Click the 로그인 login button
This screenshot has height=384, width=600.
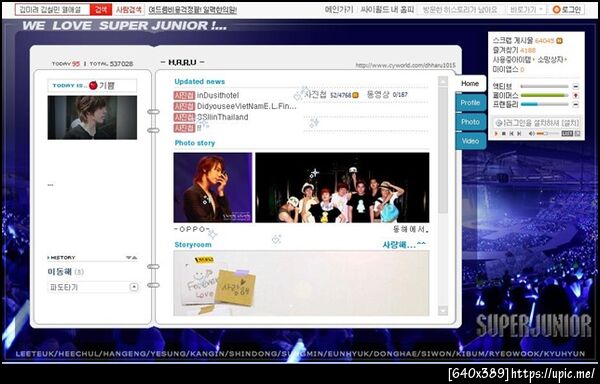point(567,10)
